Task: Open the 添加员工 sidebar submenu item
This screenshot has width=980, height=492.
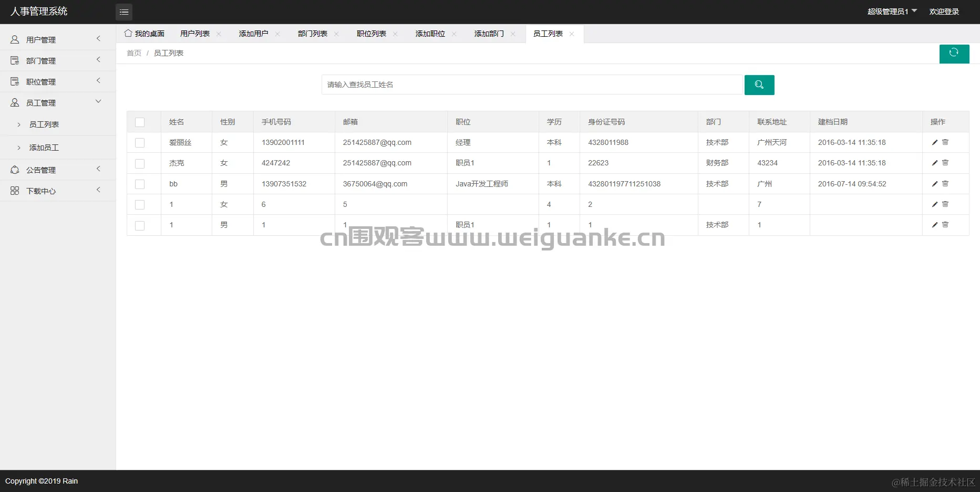Action: coord(44,148)
